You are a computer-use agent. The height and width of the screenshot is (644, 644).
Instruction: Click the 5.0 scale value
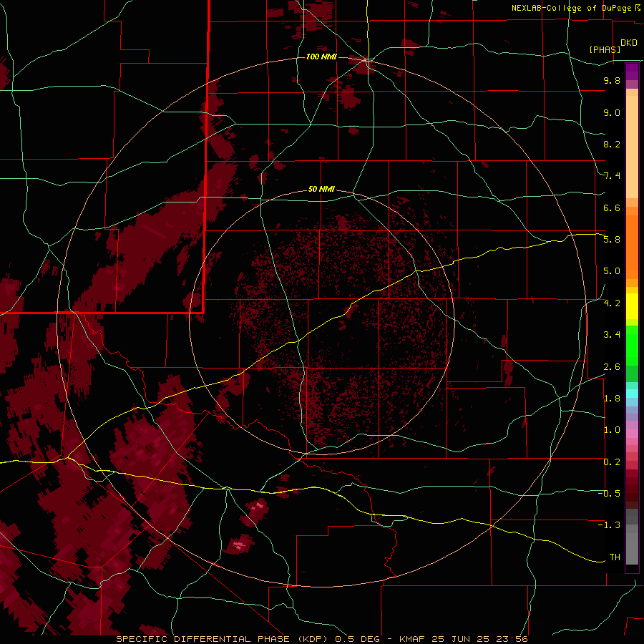click(x=612, y=271)
